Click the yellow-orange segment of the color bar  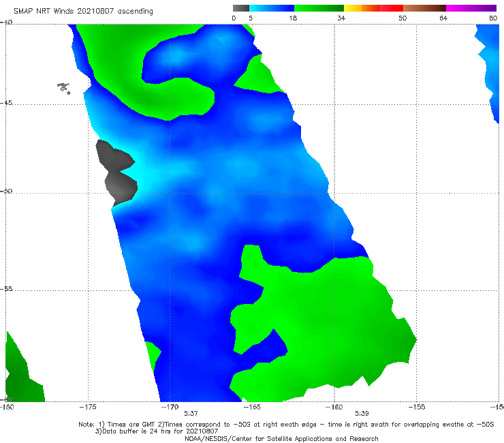(x=362, y=8)
